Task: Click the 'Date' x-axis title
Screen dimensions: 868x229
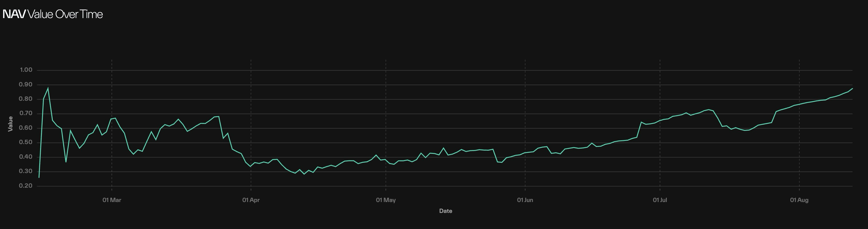Action: (445, 211)
